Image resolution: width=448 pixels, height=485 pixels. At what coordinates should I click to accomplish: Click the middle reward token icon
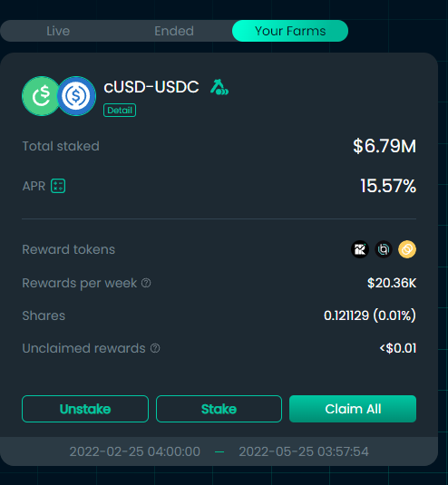click(x=384, y=249)
